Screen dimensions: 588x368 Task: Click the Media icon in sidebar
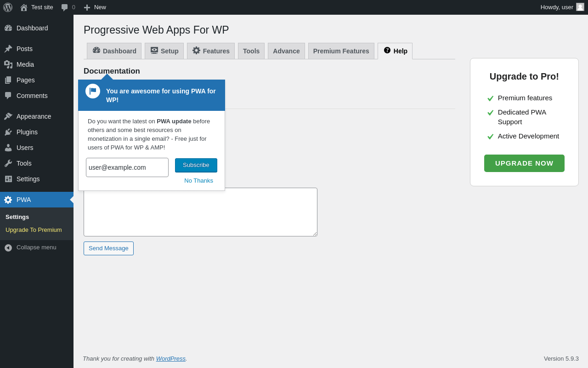tap(8, 64)
